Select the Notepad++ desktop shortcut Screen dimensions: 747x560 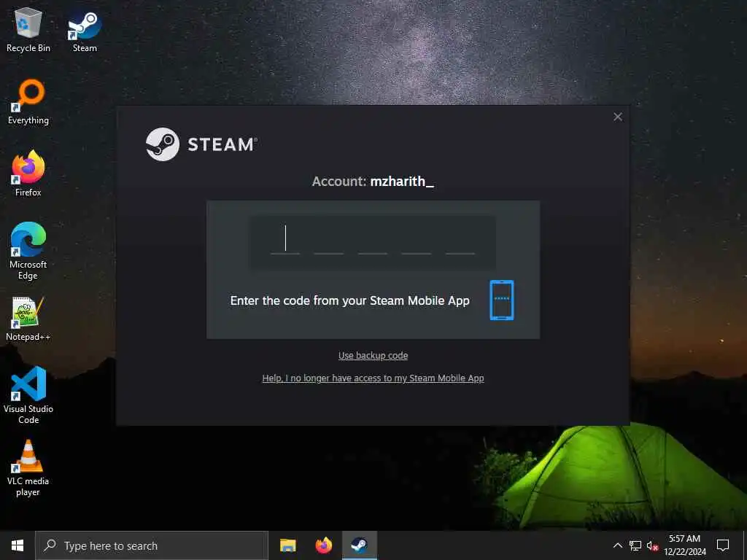click(x=28, y=319)
